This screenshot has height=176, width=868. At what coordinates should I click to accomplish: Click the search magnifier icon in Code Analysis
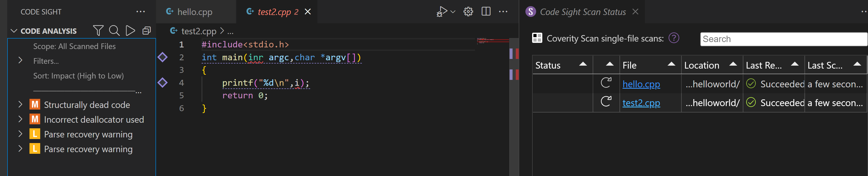click(114, 31)
